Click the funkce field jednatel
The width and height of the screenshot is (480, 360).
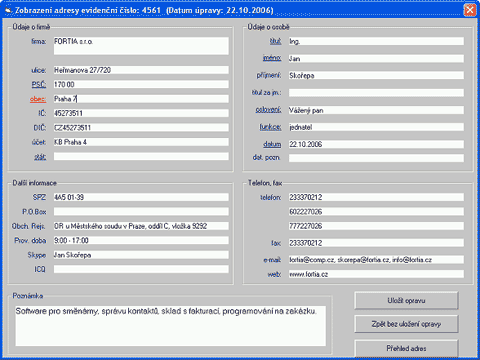pos(376,127)
